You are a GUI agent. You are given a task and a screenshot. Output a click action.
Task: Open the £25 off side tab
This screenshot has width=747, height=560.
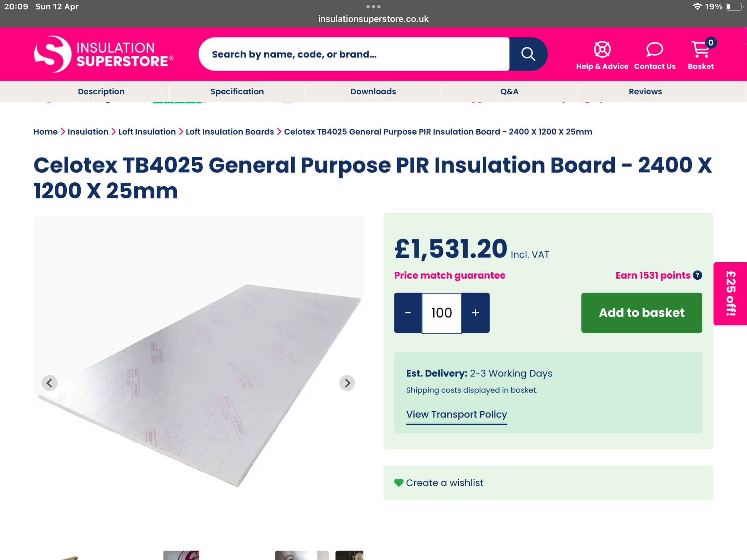click(x=730, y=293)
